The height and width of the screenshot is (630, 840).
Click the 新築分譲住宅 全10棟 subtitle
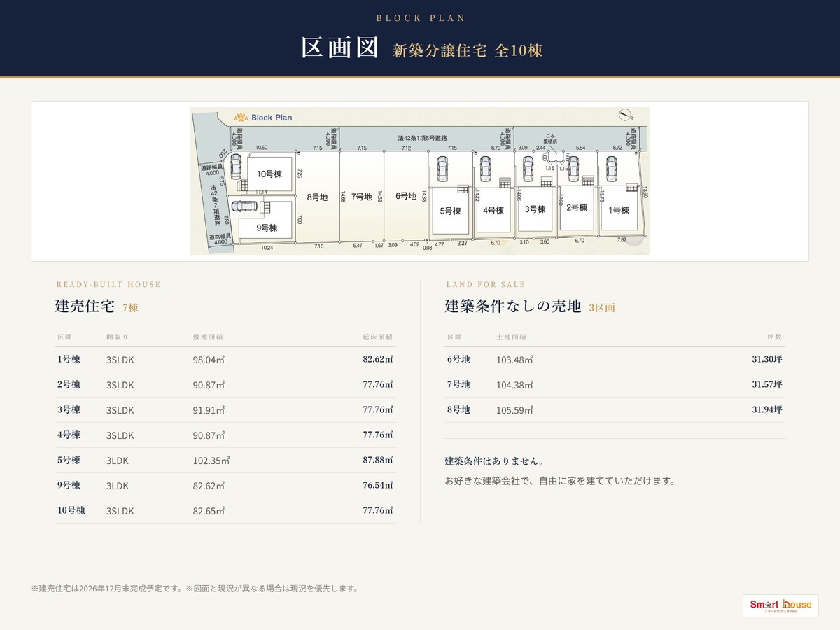click(468, 50)
